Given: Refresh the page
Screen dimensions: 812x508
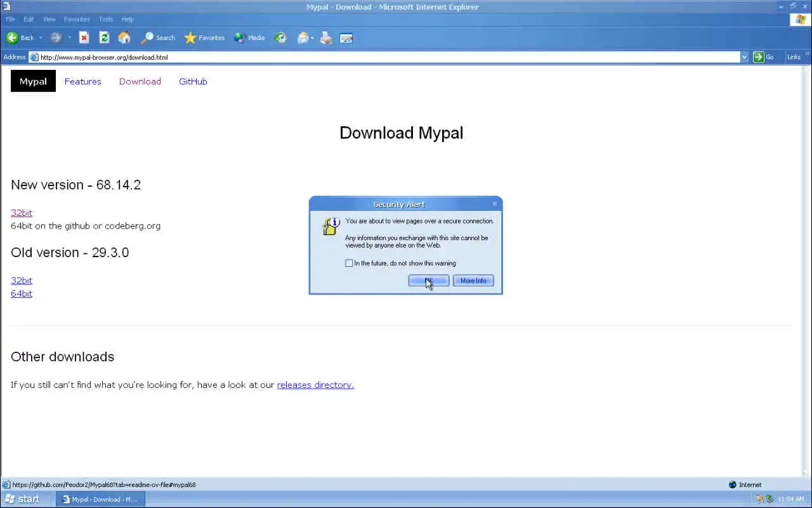Looking at the screenshot, I should [104, 38].
